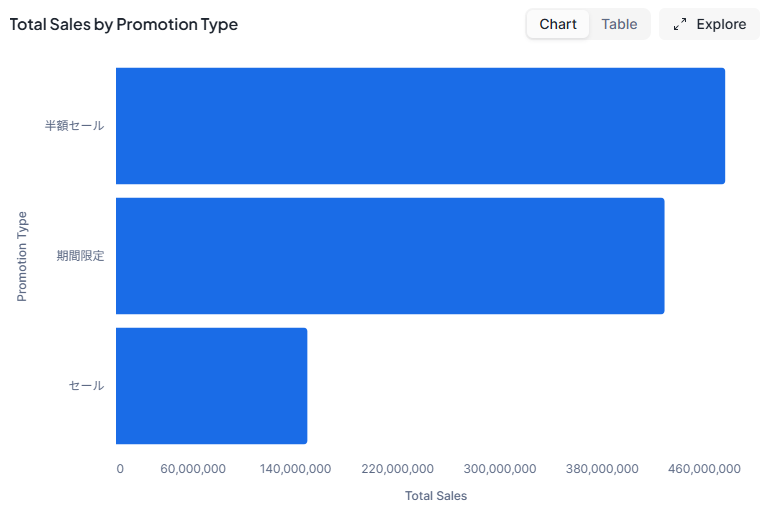Select the 期間限定 bar in the chart

point(390,256)
